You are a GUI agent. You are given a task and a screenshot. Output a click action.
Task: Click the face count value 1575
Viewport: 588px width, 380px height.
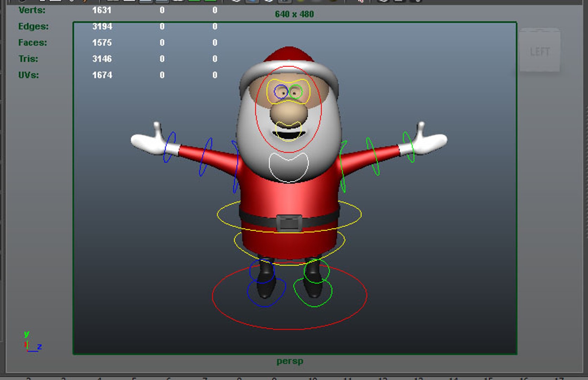[102, 43]
